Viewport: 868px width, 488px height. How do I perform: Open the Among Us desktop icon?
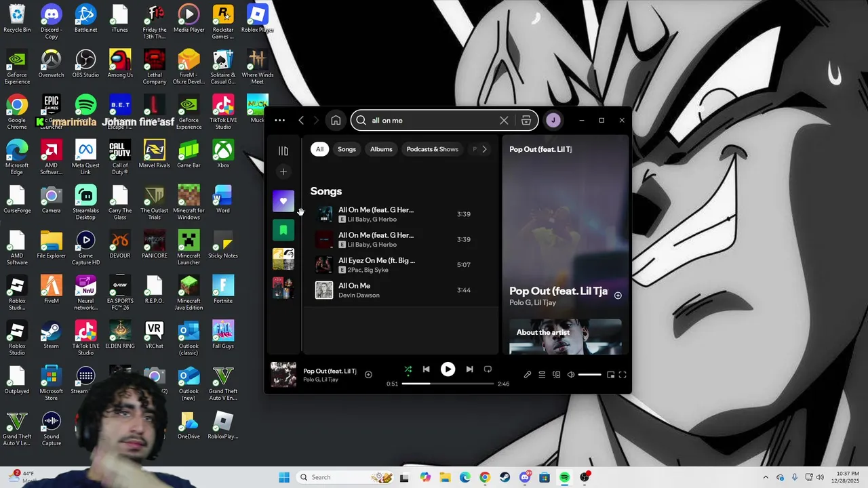120,64
